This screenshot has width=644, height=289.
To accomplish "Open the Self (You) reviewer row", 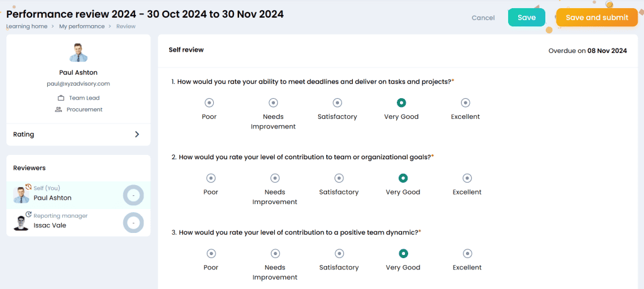I will click(x=79, y=195).
